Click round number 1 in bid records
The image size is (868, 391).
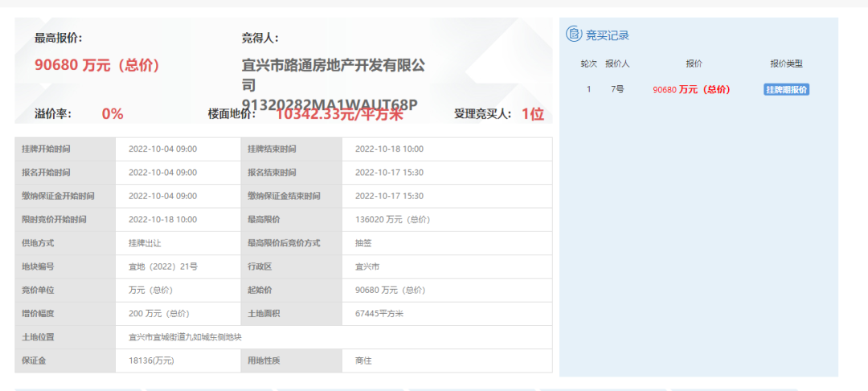[x=589, y=90]
